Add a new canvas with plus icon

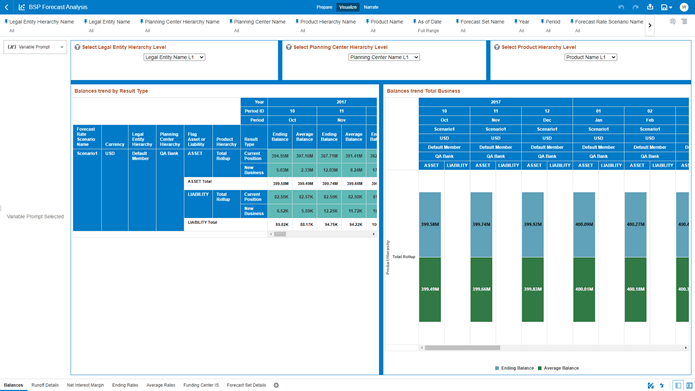[x=276, y=385]
